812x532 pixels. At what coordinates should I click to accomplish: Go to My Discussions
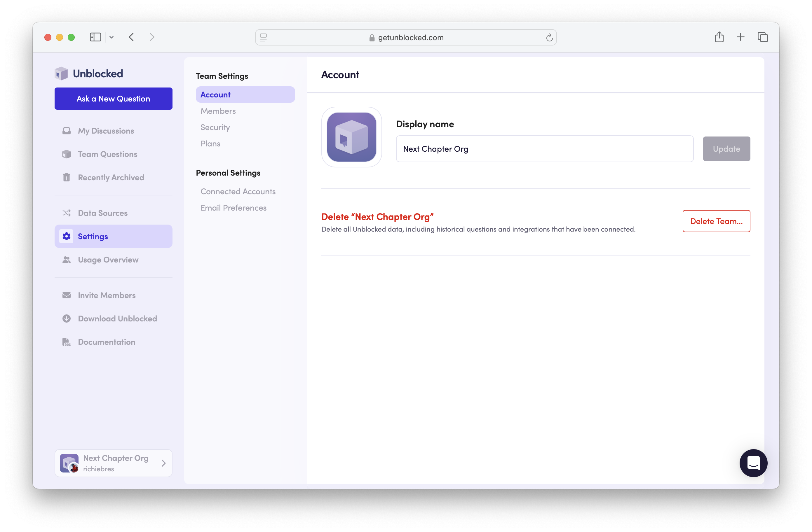(114, 131)
